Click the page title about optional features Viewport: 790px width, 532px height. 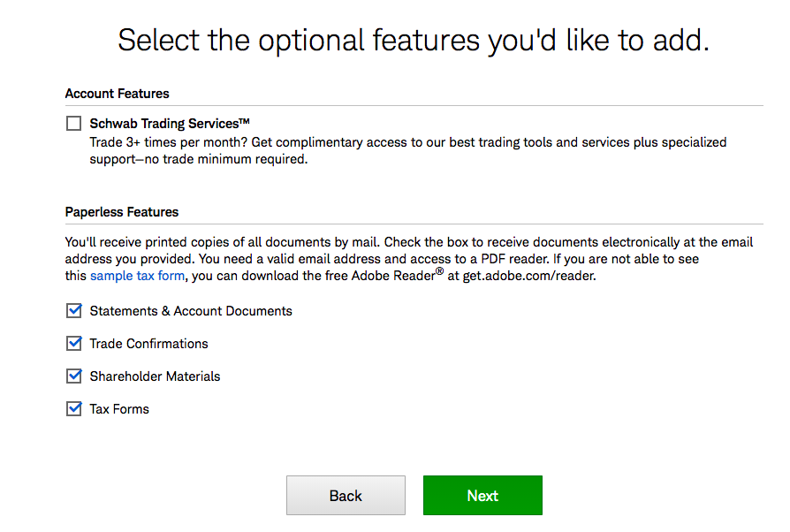414,41
